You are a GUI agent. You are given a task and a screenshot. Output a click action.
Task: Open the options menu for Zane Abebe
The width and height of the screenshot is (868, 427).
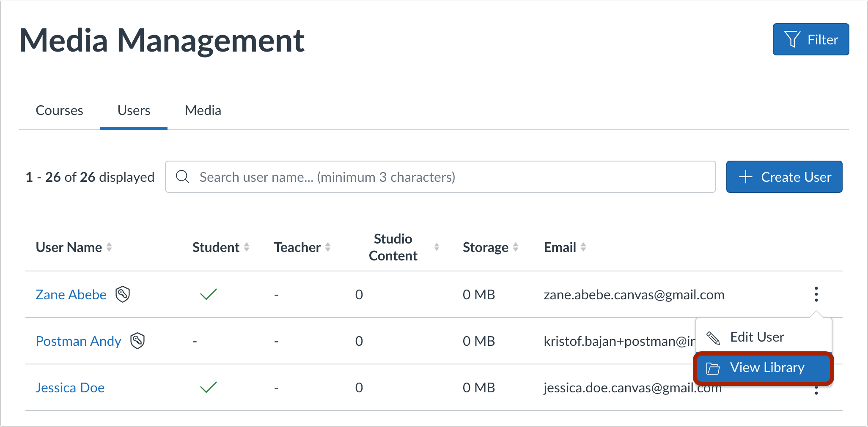tap(816, 294)
